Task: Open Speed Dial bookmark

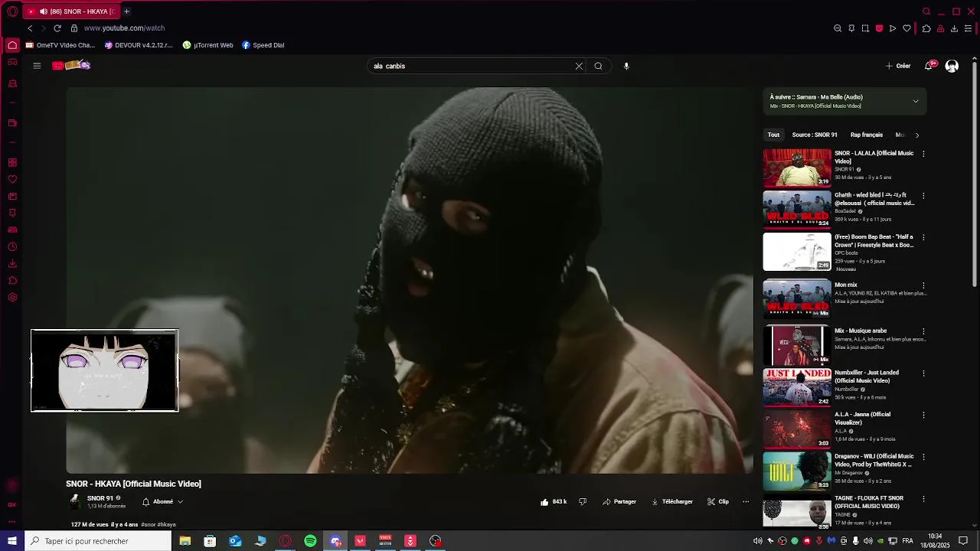Action: 263,45
